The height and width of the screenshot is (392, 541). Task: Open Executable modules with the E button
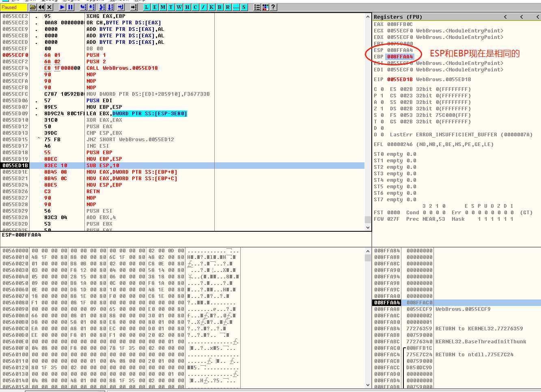tap(155, 7)
